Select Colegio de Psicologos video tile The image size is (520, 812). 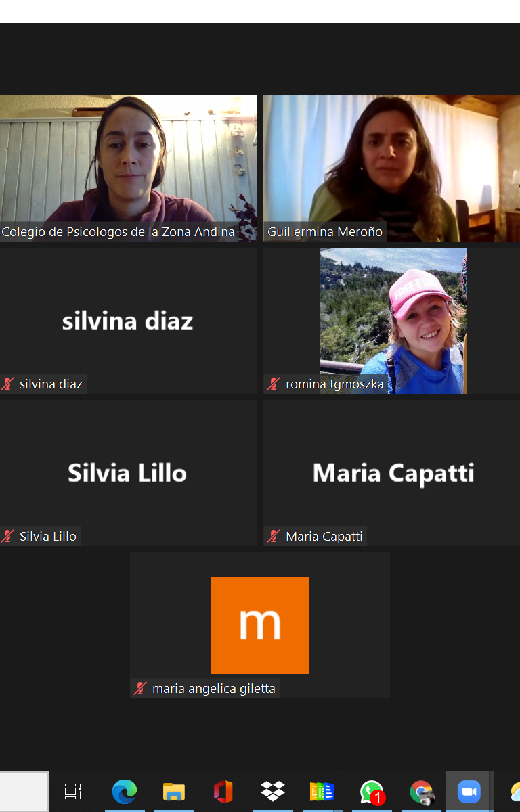pos(129,168)
